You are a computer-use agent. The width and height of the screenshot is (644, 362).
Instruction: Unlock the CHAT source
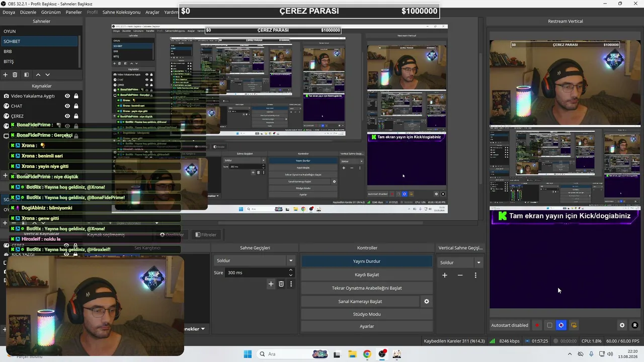[x=76, y=106]
